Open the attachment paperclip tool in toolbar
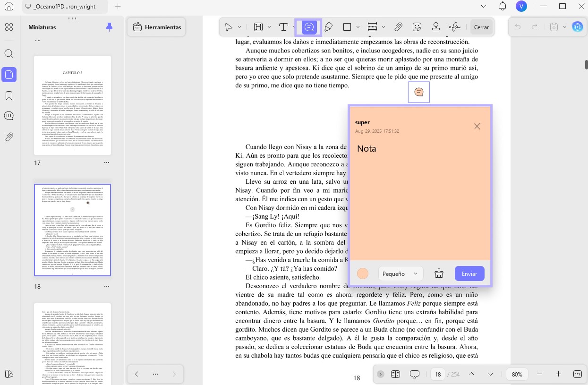 (x=398, y=27)
